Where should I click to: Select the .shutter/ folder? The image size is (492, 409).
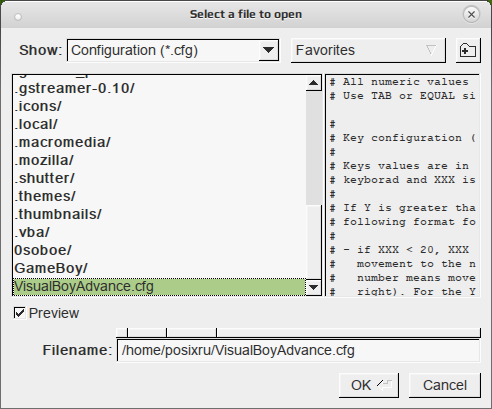[159, 178]
